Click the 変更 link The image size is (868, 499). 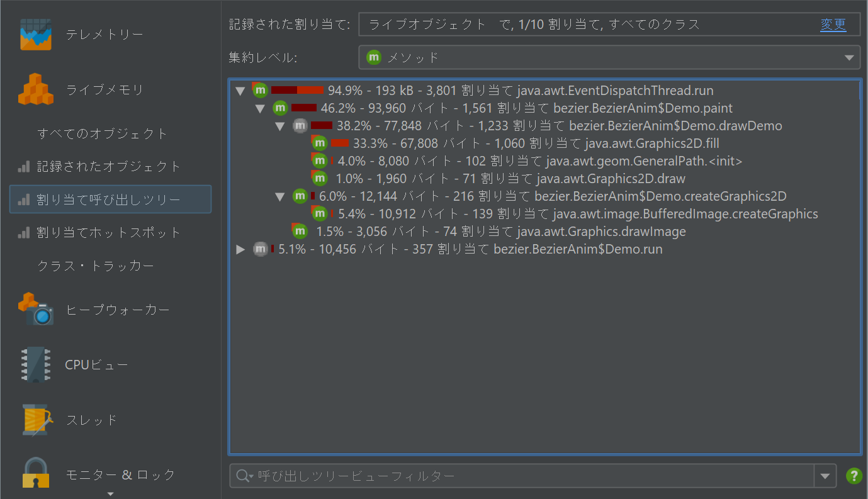(833, 25)
